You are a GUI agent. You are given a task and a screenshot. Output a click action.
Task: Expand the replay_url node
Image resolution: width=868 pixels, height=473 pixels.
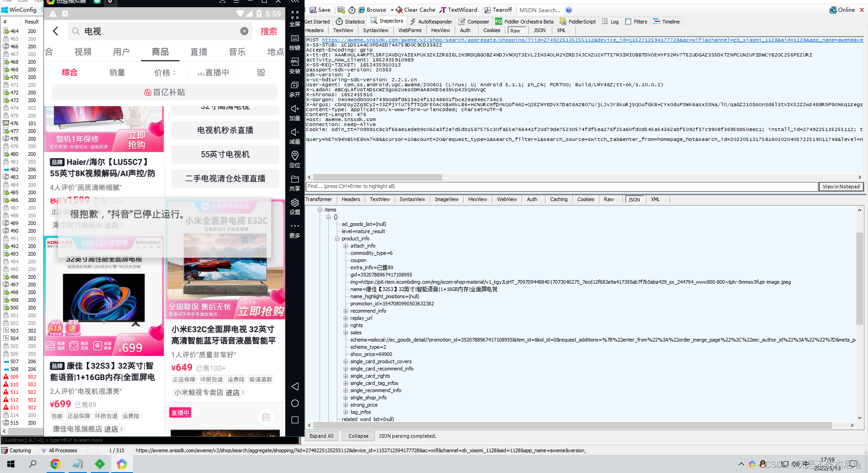[345, 318]
